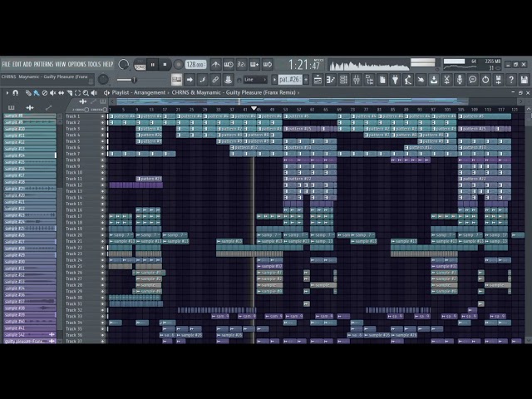
Task: Open the channel rack icon
Action: [x=343, y=80]
